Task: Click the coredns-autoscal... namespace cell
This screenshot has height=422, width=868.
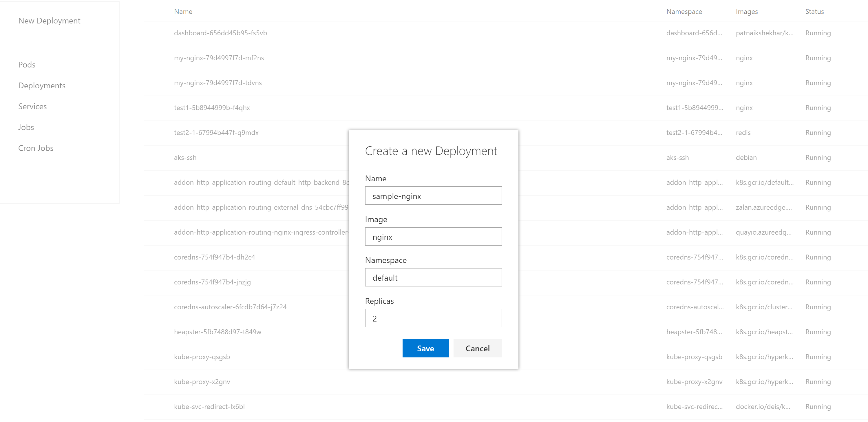Action: (x=695, y=307)
